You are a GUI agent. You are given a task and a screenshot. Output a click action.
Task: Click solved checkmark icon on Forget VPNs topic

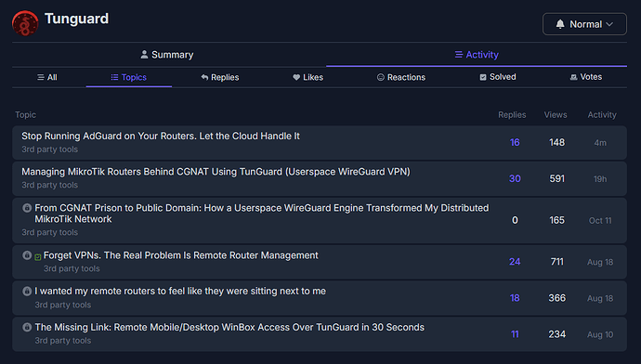[x=37, y=257]
